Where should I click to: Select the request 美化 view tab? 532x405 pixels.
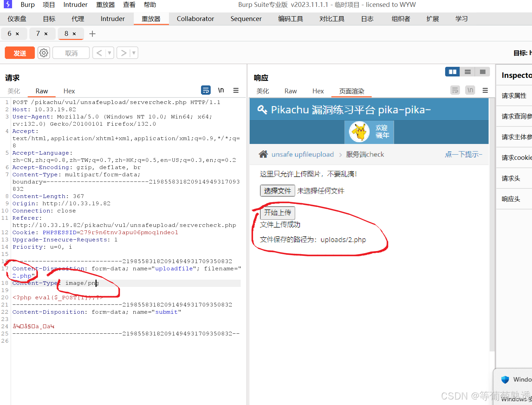14,91
